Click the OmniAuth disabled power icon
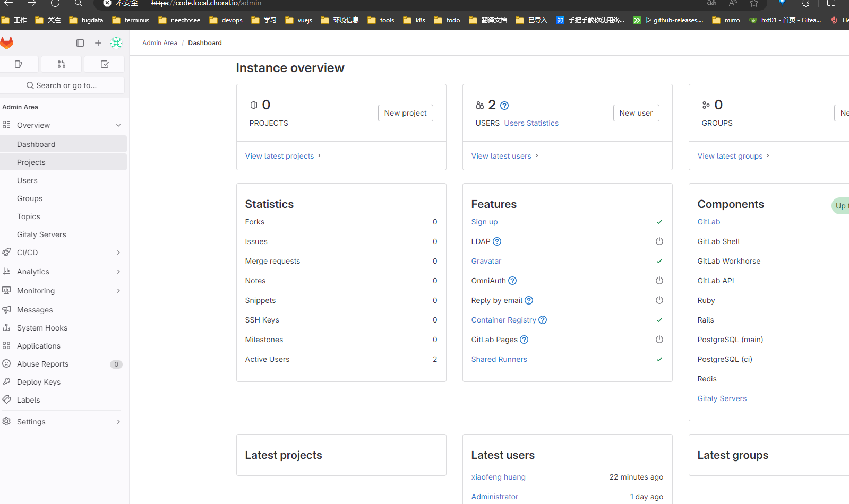Image resolution: width=849 pixels, height=504 pixels. point(659,281)
